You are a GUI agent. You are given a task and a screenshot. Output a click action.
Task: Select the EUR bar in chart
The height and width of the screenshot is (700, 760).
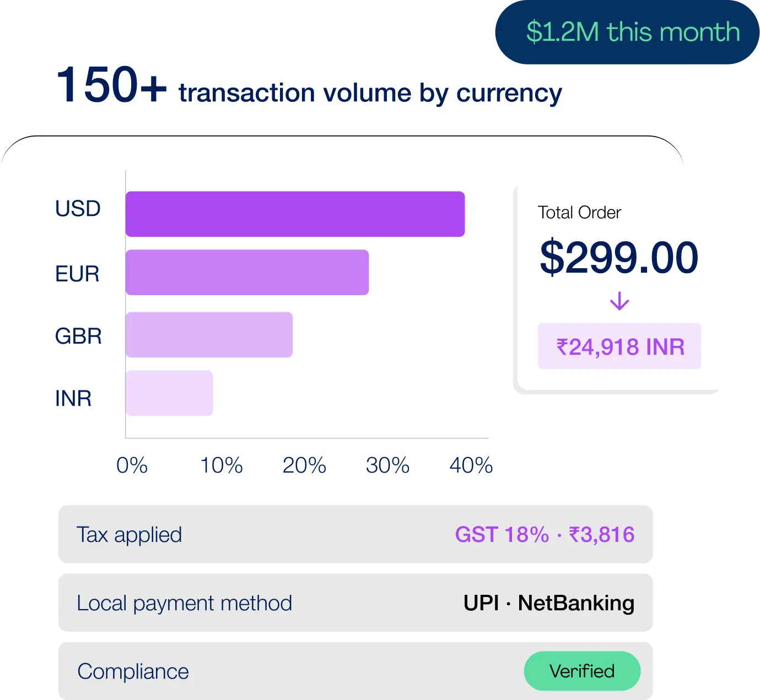(x=247, y=273)
